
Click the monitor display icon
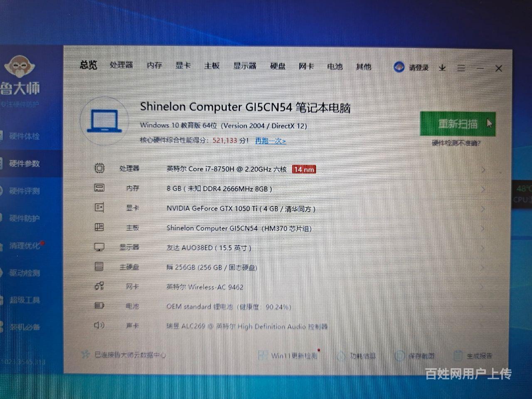click(x=99, y=247)
